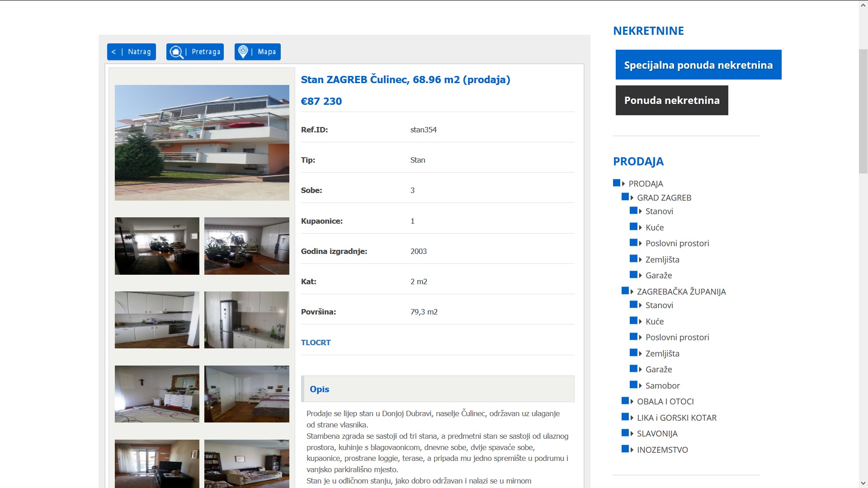Select Zemljišta under GRAD ZAGREB
Image resolution: width=868 pixels, height=488 pixels.
click(662, 259)
